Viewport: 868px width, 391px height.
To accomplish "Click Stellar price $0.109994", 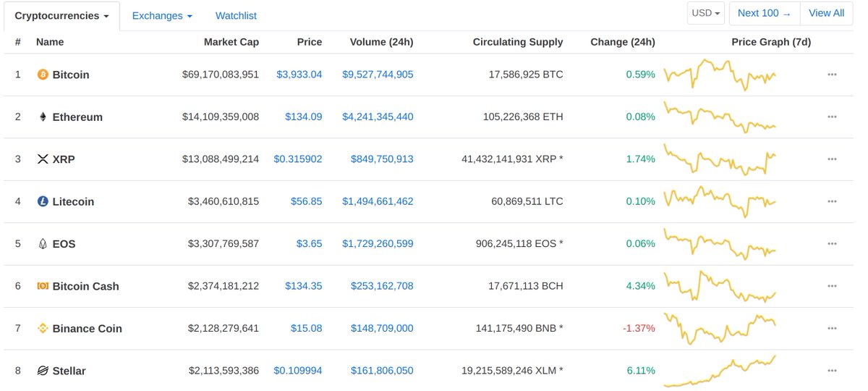I will [x=298, y=371].
